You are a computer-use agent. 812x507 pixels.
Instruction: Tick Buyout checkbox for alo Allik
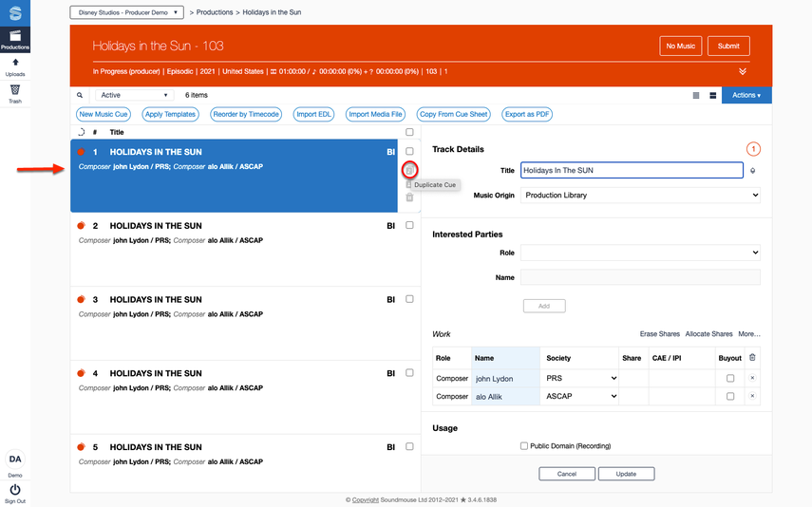pos(730,396)
